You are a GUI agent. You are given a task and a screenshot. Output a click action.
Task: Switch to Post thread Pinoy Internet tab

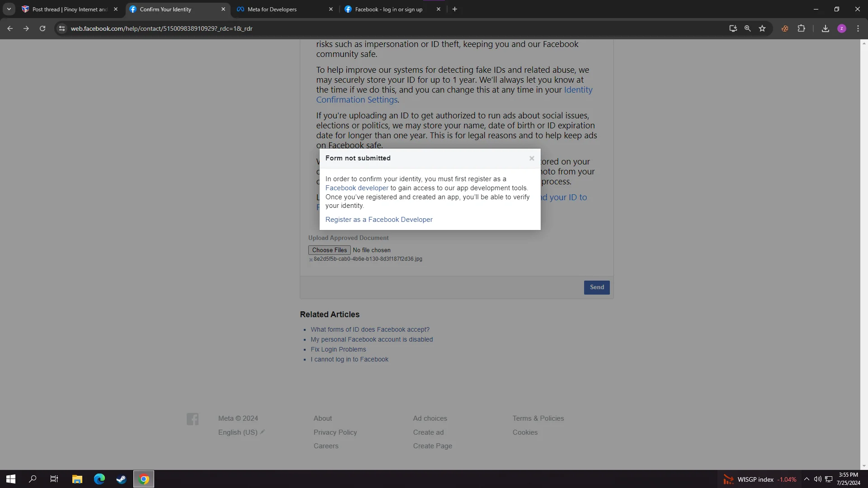pyautogui.click(x=70, y=9)
